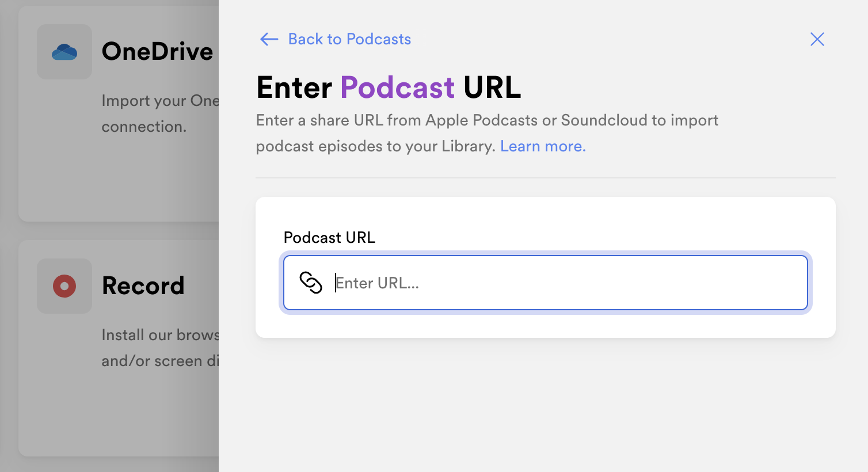Focus the Podcast URL input field

546,283
